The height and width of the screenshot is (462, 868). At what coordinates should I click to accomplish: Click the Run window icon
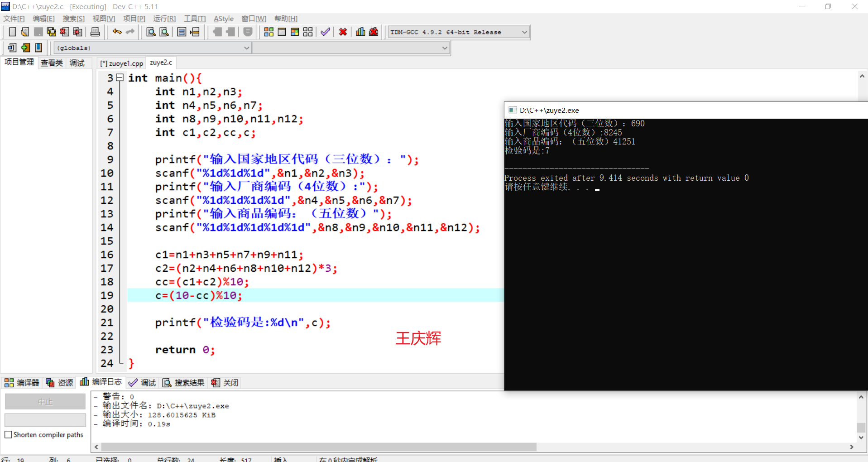click(282, 32)
